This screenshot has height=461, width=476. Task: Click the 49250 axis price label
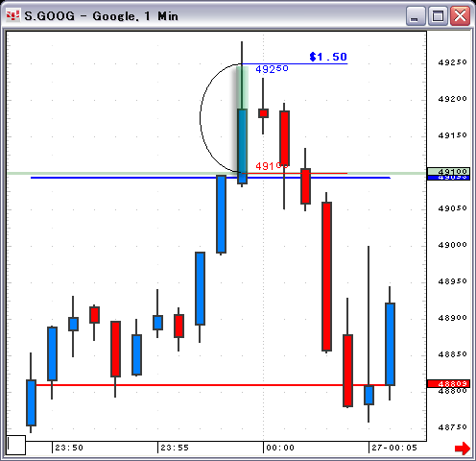[452, 62]
